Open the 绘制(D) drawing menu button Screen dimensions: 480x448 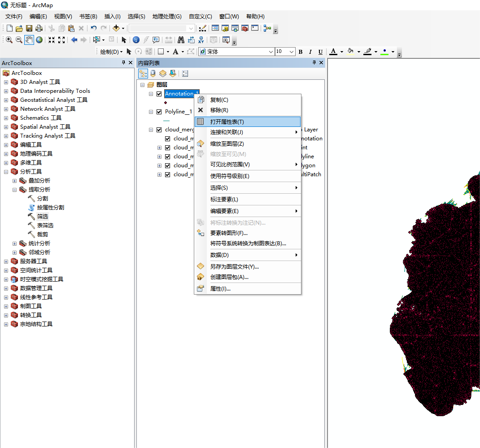pos(111,52)
